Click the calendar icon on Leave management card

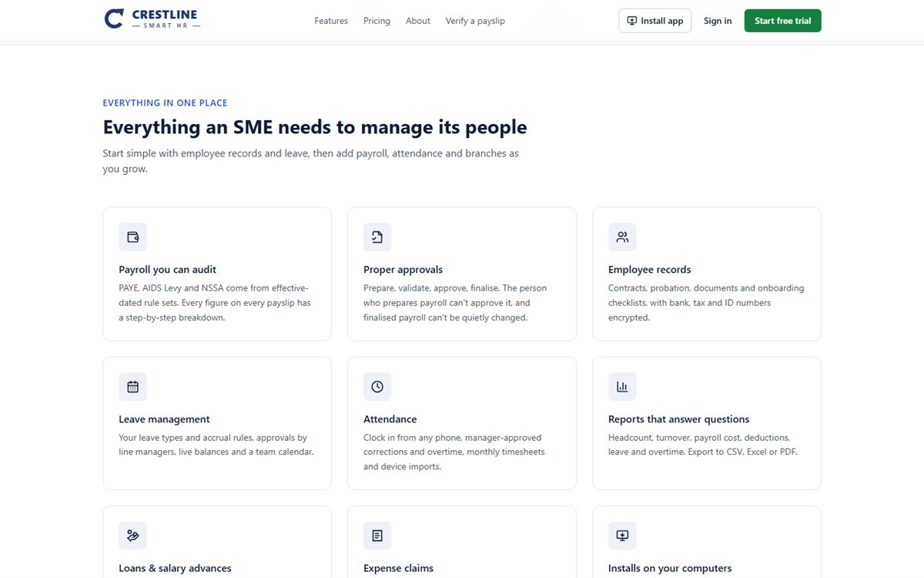(132, 387)
